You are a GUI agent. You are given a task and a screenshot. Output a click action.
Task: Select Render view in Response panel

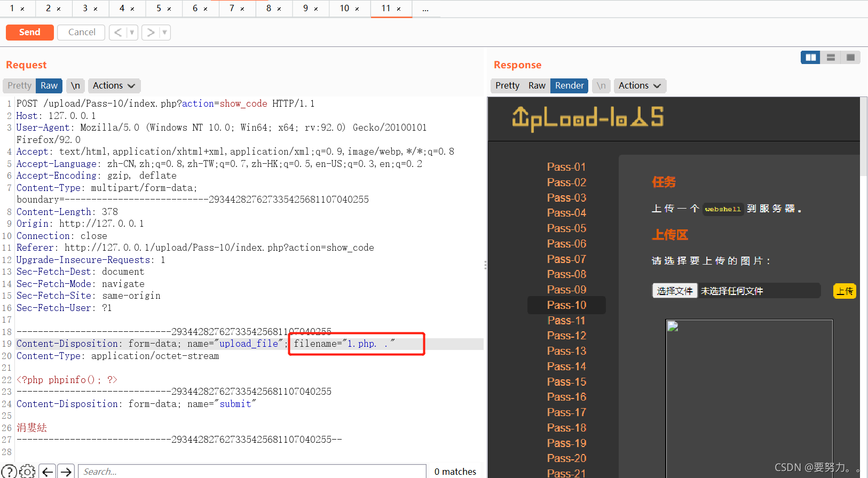(x=570, y=85)
